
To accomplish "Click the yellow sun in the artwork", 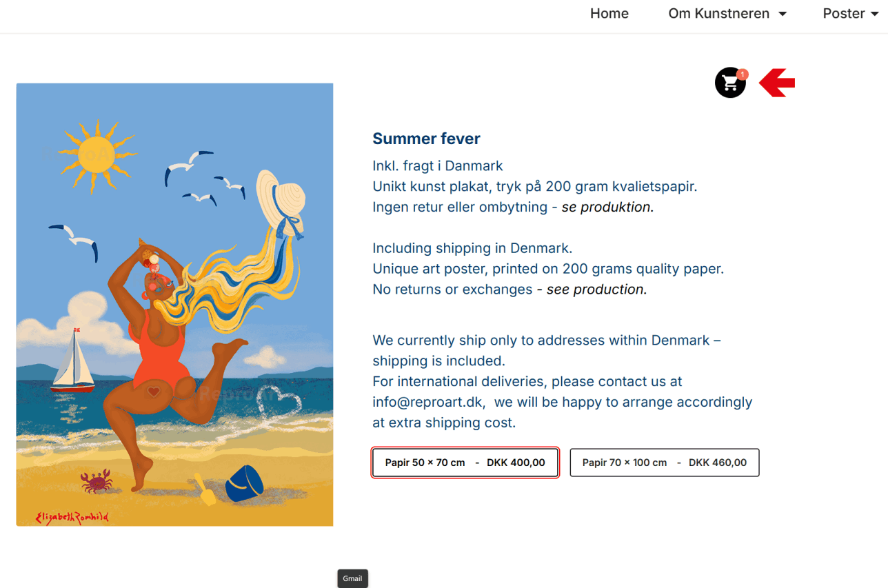I will click(96, 155).
